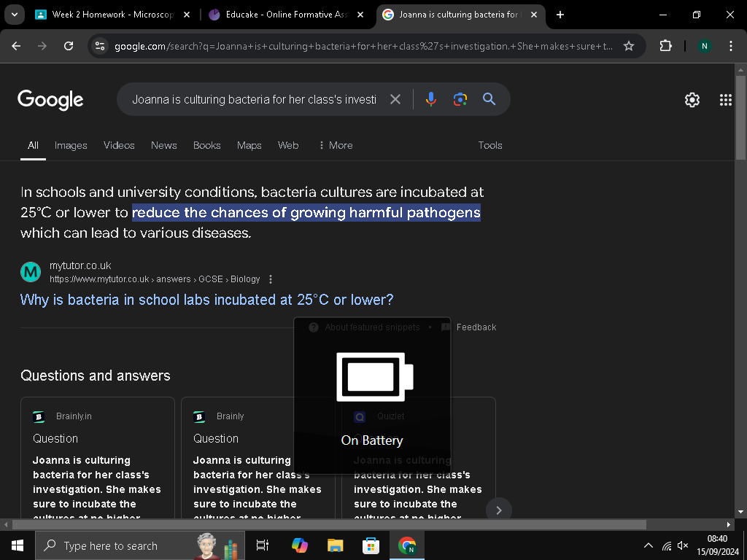Open Google quick settings gear
Image resolution: width=747 pixels, height=560 pixels.
click(x=692, y=100)
